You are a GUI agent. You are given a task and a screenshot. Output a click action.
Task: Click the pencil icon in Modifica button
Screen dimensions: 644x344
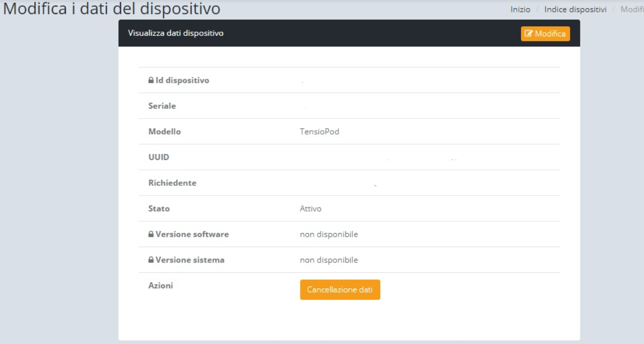click(x=529, y=34)
